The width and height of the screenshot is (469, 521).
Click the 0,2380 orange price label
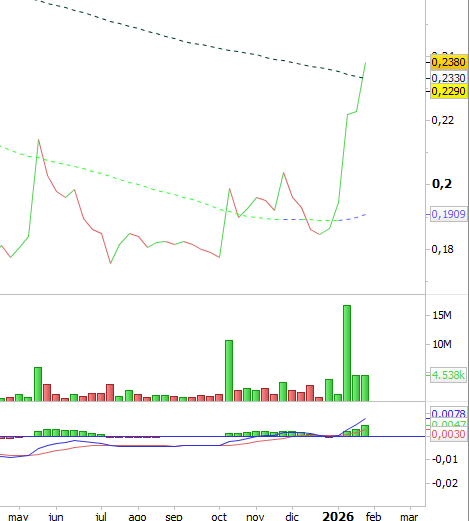pos(448,62)
